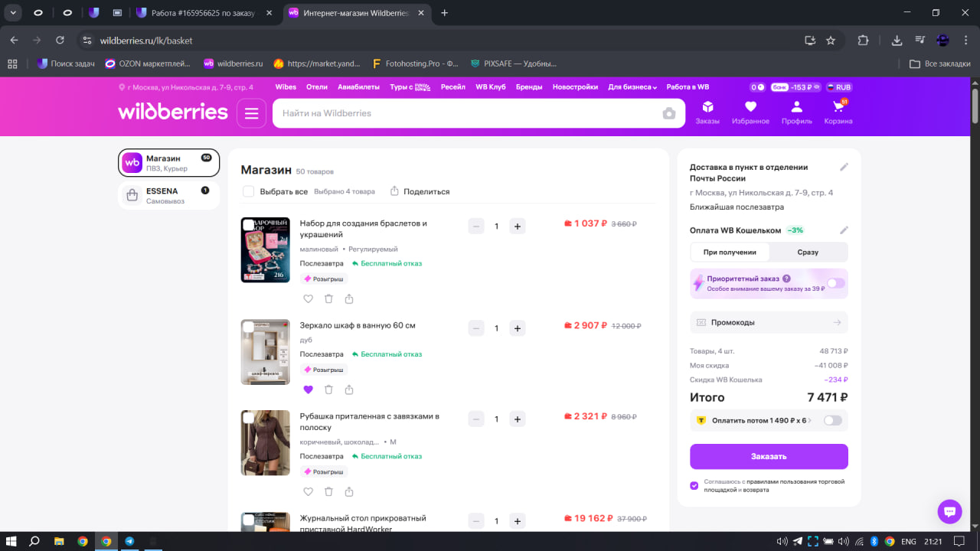
Task: Increase the mirror cabinet quantity
Action: point(518,328)
